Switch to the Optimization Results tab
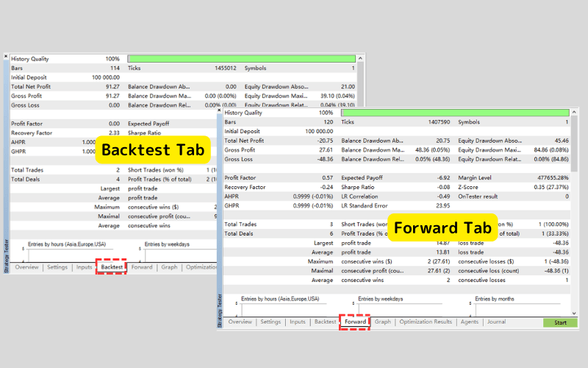Image resolution: width=588 pixels, height=368 pixels. [x=426, y=322]
